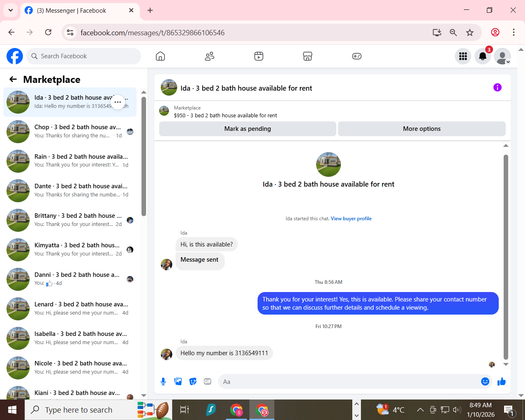The image size is (525, 420).
Task: Open the Nicole conversation
Action: click(x=70, y=368)
